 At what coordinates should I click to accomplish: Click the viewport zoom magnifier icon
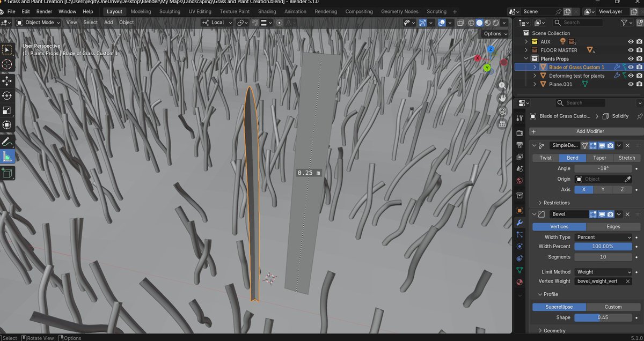[502, 86]
